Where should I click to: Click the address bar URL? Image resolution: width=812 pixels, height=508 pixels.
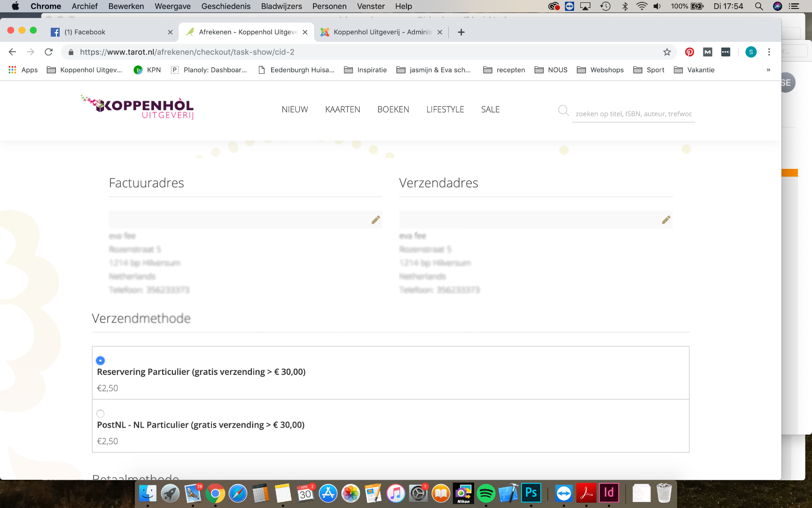pyautogui.click(x=187, y=52)
